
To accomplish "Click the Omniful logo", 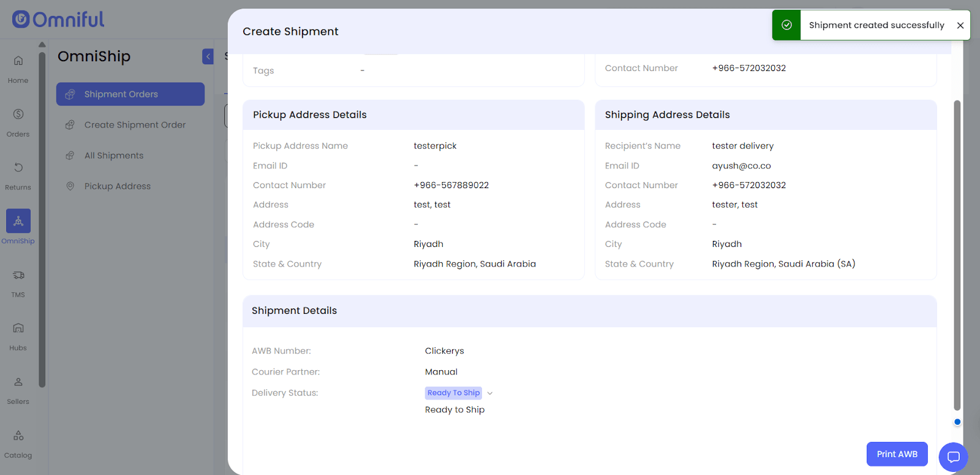I will tap(59, 20).
